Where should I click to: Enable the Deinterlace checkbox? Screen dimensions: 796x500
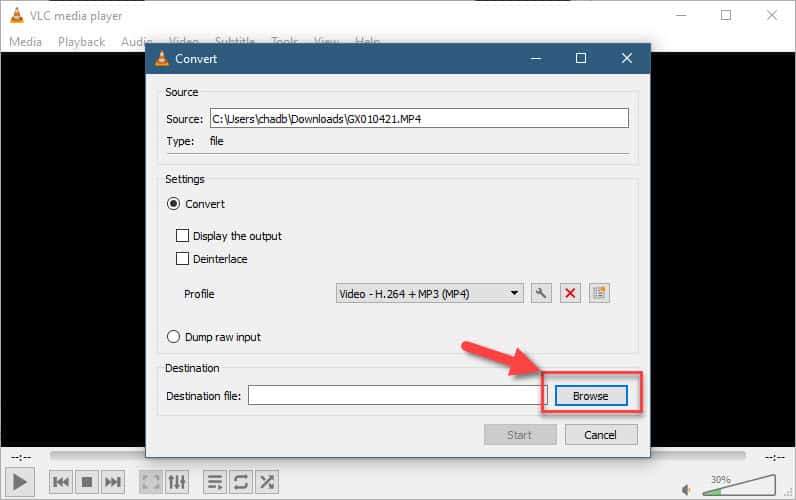pyautogui.click(x=182, y=258)
